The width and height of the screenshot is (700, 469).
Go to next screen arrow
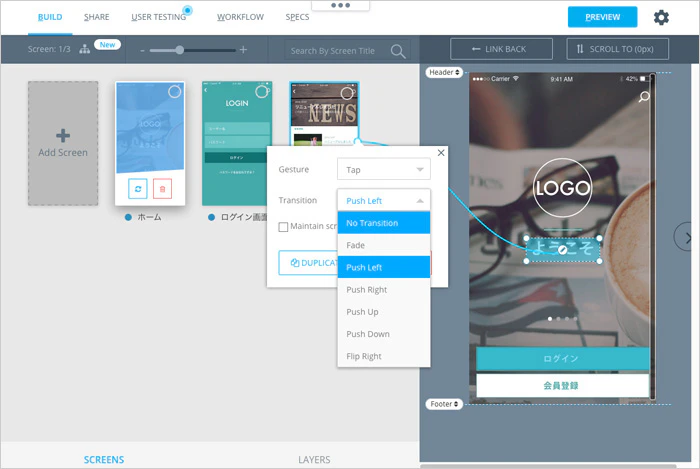coord(686,238)
